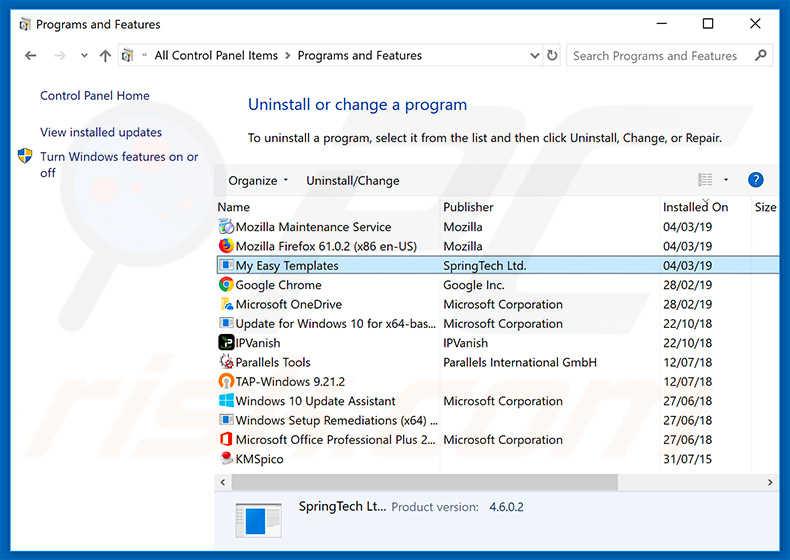Click All Control Panel Items breadcrumb

pyautogui.click(x=216, y=55)
